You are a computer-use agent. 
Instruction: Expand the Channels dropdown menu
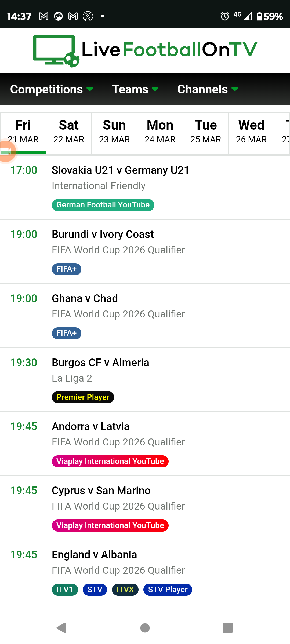point(208,89)
